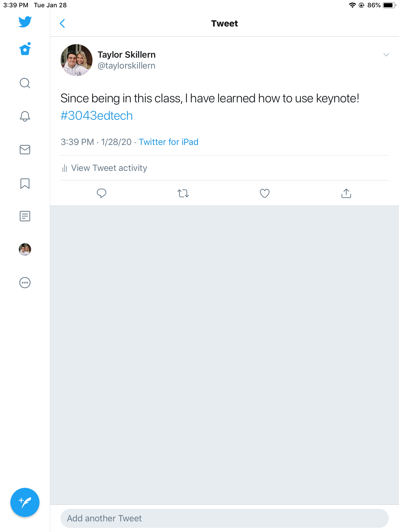
Task: Open Lists in sidebar
Action: 25,216
